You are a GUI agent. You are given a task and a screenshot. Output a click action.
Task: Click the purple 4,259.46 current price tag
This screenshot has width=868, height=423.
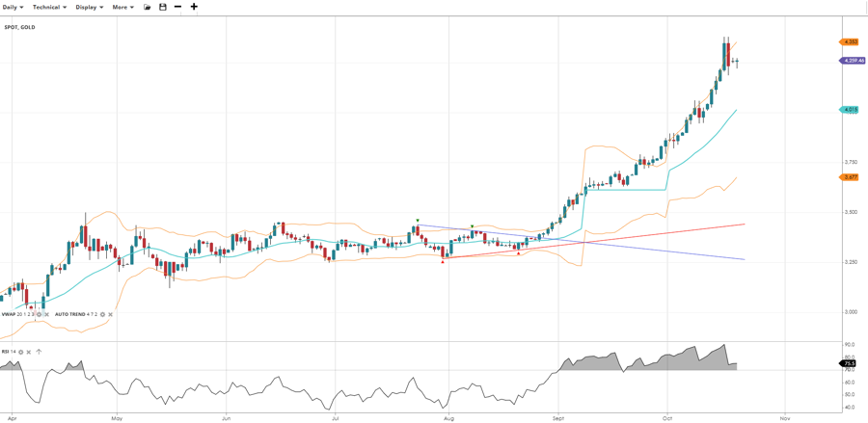(852, 61)
